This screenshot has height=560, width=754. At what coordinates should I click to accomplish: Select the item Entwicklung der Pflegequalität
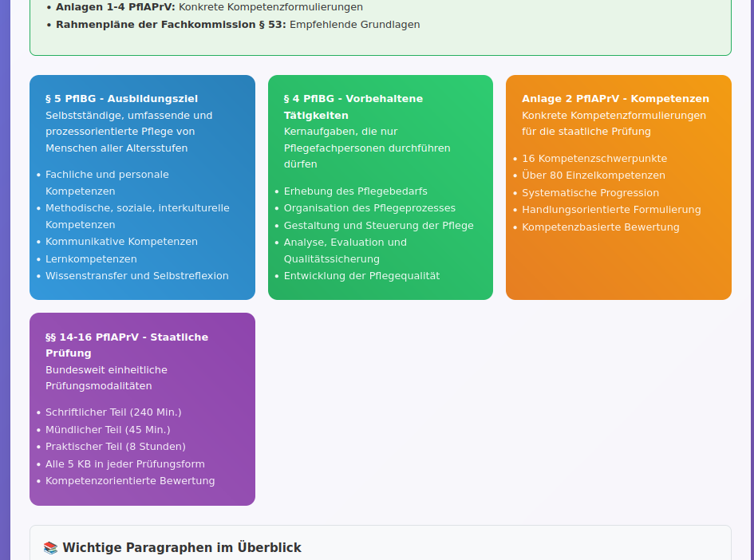[x=361, y=276]
